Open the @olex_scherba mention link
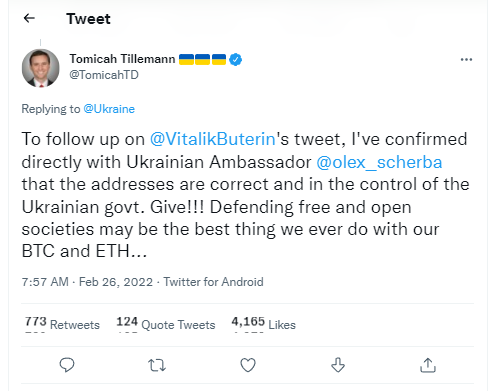Screen dimensions: 502x391 pos(379,162)
